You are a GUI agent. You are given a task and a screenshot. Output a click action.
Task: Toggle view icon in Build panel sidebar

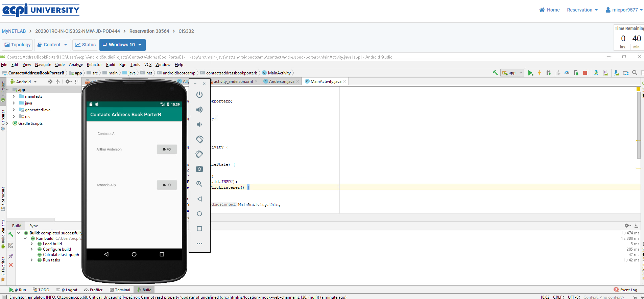(x=11, y=245)
